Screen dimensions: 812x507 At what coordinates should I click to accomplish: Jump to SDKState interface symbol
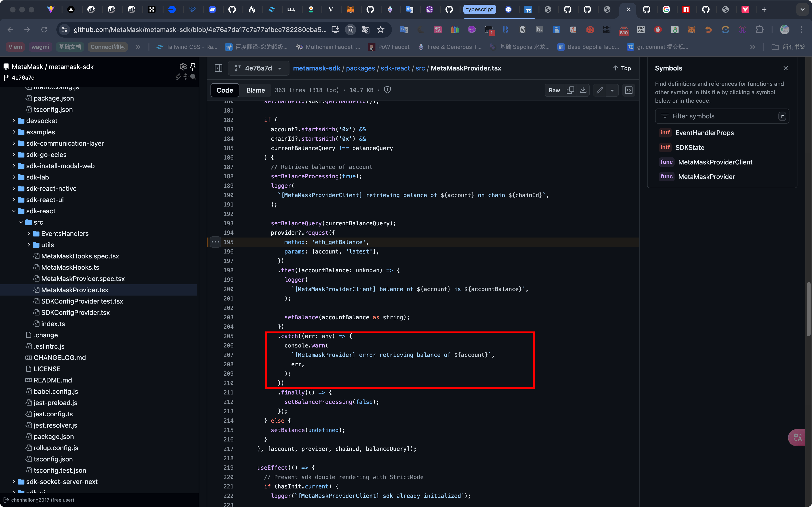(690, 148)
